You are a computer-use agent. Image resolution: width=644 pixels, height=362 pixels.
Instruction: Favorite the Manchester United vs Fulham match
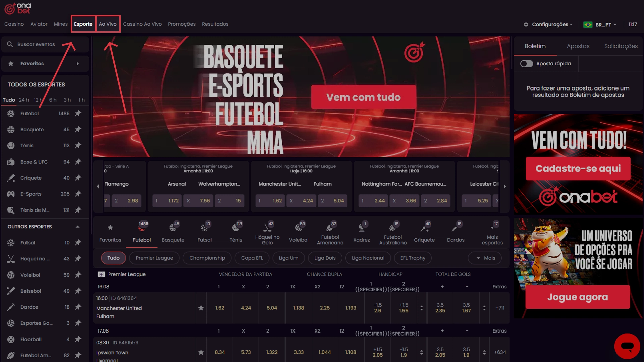click(201, 308)
